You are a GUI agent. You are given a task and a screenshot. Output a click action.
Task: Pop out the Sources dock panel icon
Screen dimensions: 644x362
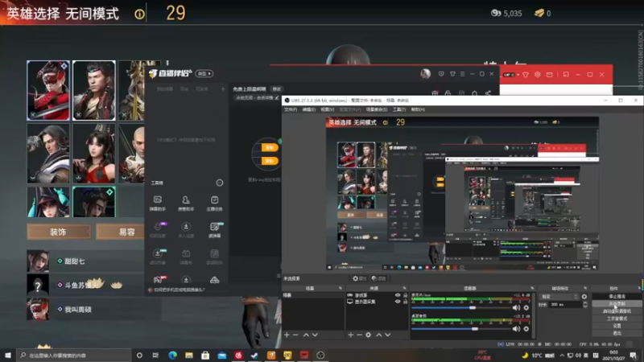(x=404, y=288)
